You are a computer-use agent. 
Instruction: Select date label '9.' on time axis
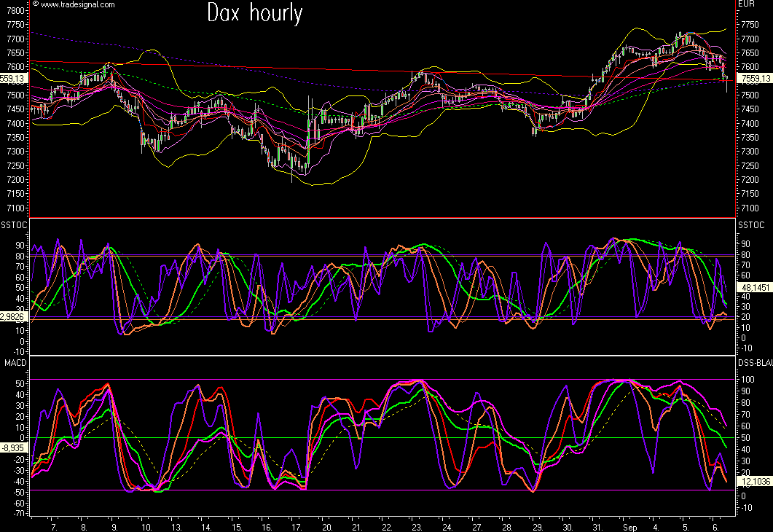tap(114, 528)
